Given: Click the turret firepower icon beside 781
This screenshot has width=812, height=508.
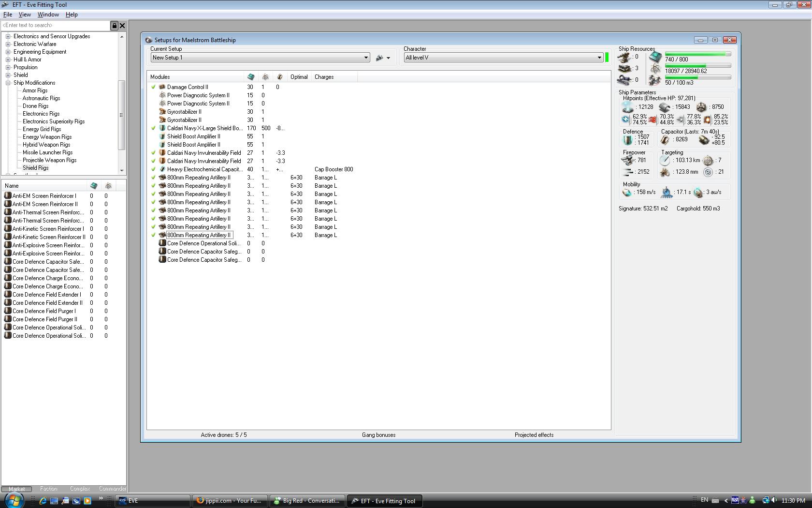Looking at the screenshot, I should click(x=627, y=160).
